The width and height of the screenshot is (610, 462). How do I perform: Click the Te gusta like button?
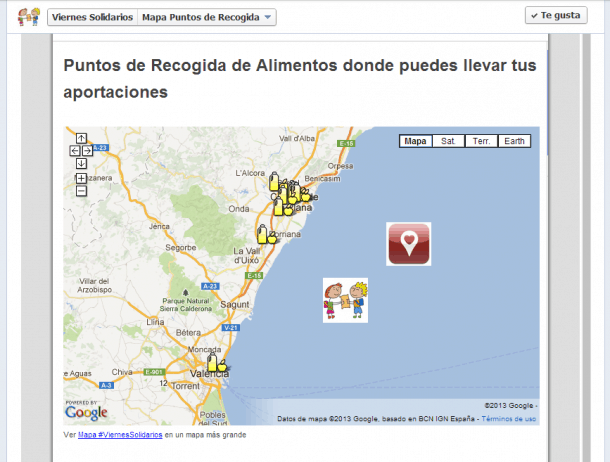pyautogui.click(x=556, y=15)
